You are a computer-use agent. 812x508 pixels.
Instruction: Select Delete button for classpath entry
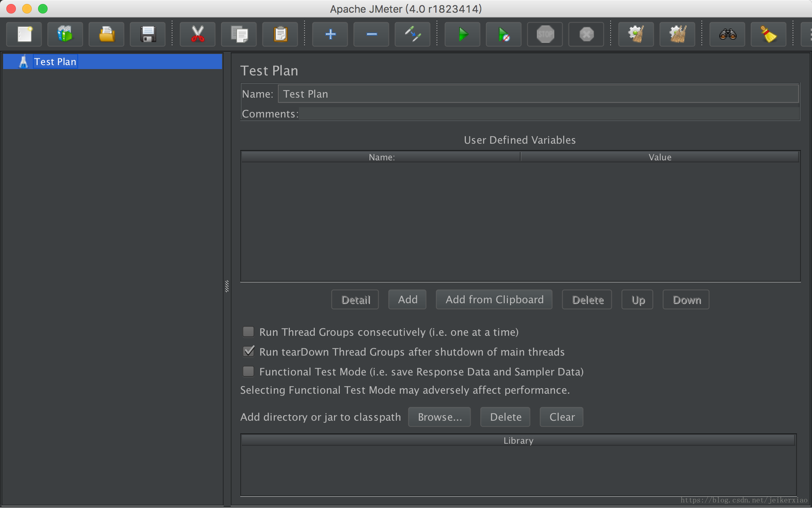click(504, 417)
